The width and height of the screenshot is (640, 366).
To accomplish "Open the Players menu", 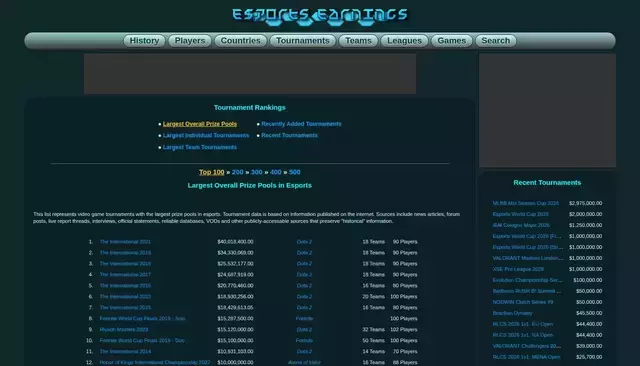I will [190, 41].
